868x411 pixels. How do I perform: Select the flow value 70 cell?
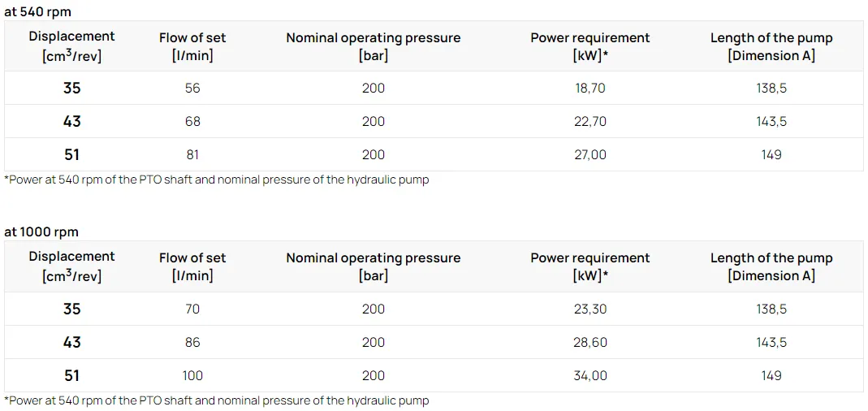tap(192, 309)
